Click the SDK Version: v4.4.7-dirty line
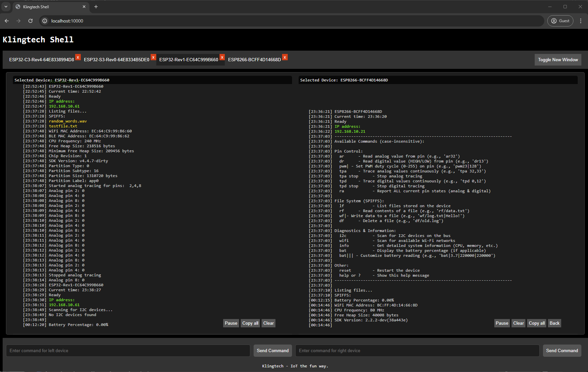This screenshot has height=372, width=588. coord(78,161)
